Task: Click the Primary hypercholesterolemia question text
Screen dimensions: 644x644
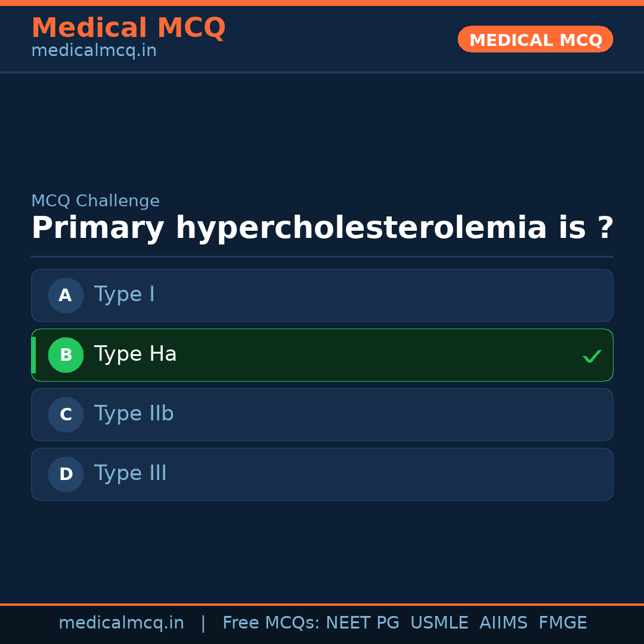Action: pyautogui.click(x=322, y=228)
